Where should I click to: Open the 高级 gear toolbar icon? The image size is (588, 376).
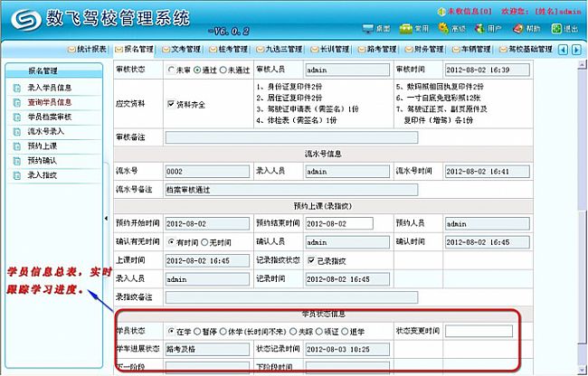pos(443,28)
